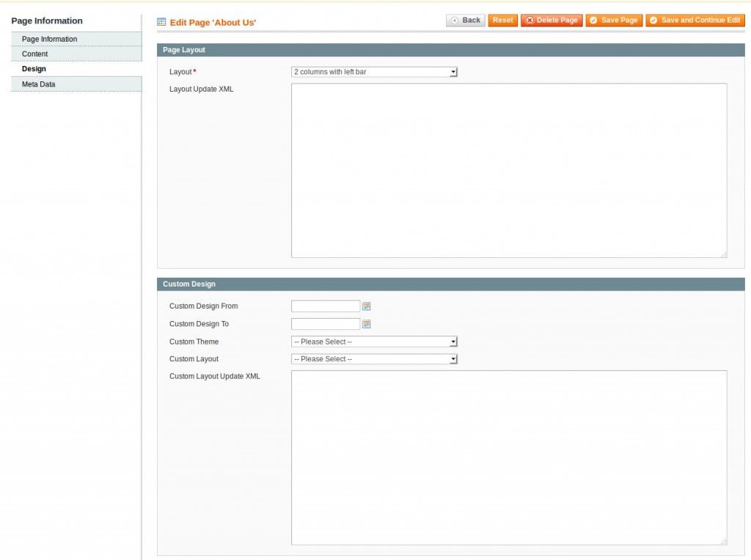Open the Custom Layout dropdown
Screen dimensions: 751x560
pos(374,359)
